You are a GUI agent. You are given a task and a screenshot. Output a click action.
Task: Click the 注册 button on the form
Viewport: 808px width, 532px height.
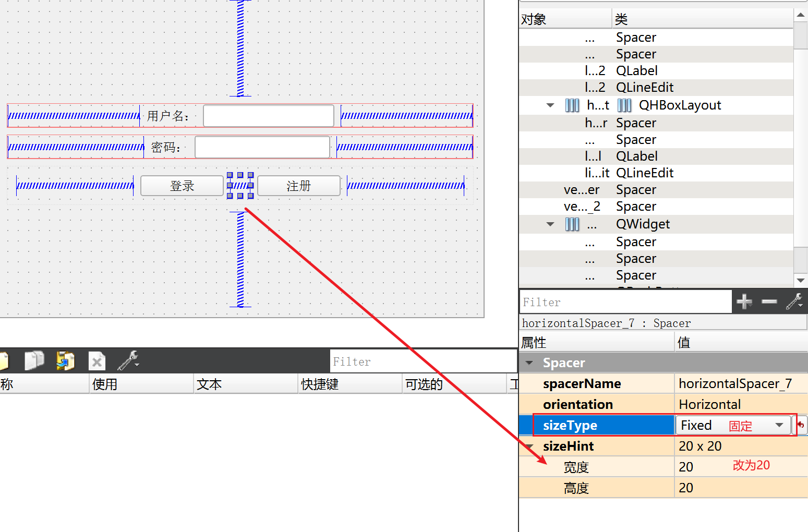point(299,186)
